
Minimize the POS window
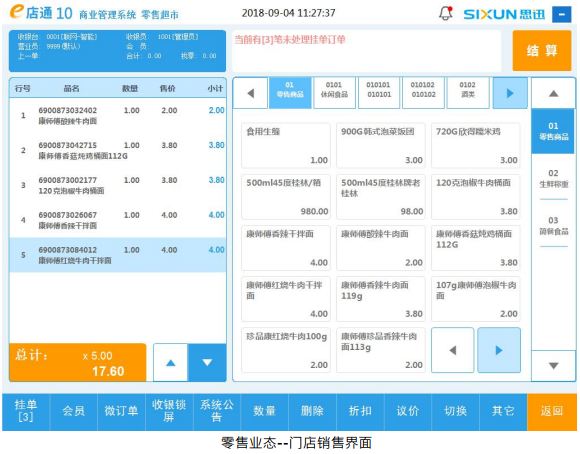562,14
